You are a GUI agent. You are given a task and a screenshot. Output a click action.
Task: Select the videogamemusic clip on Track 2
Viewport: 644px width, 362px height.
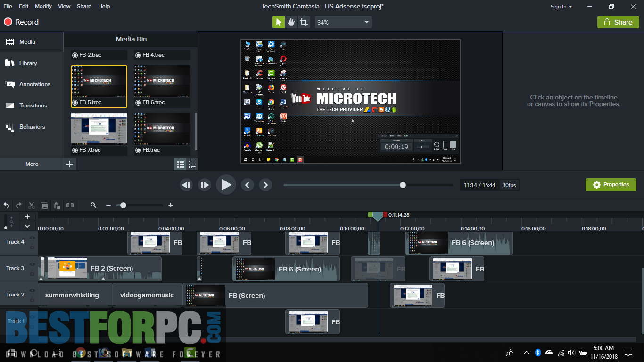tap(147, 295)
